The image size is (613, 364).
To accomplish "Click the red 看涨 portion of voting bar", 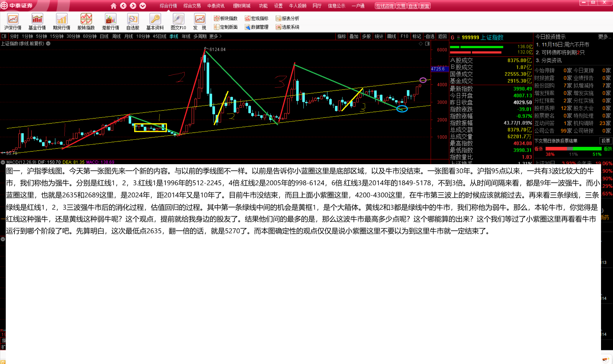I will click(x=556, y=149).
